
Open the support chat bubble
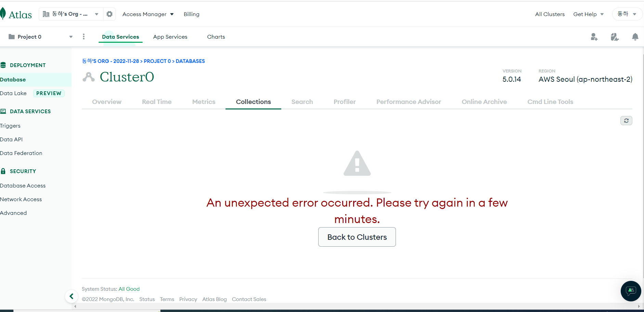pyautogui.click(x=631, y=291)
